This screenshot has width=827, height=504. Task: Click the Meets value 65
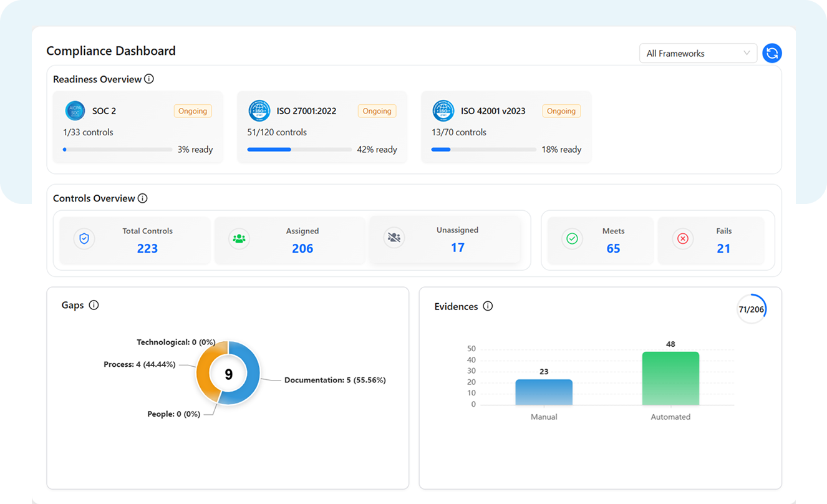point(613,248)
